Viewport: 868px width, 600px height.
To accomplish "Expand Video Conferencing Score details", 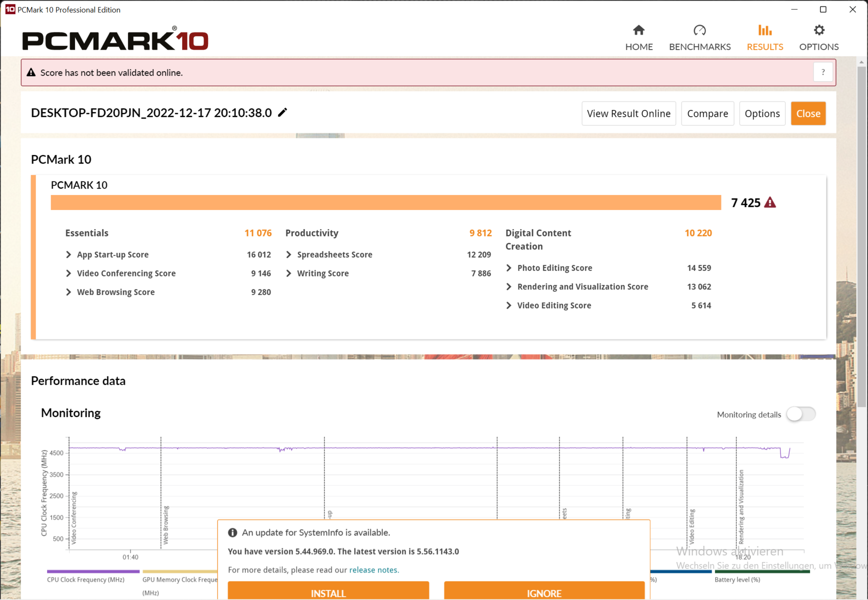I will coord(69,273).
